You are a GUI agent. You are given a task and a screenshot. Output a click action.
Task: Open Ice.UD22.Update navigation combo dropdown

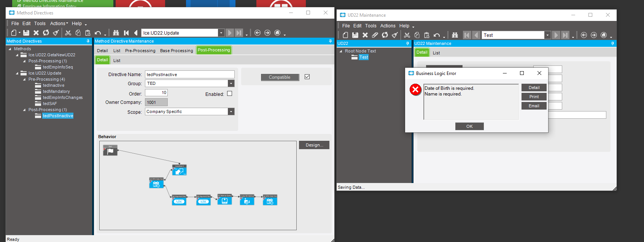coord(221,33)
